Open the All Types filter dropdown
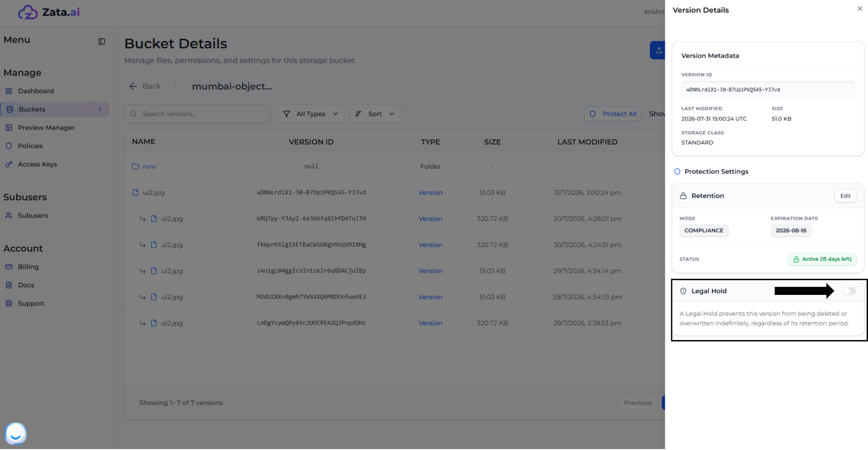This screenshot has height=450, width=868. [311, 114]
